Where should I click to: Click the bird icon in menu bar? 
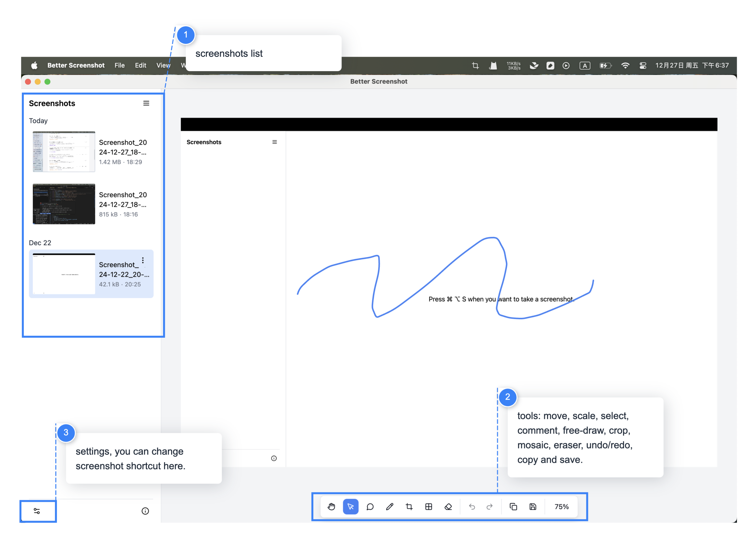pyautogui.click(x=534, y=65)
